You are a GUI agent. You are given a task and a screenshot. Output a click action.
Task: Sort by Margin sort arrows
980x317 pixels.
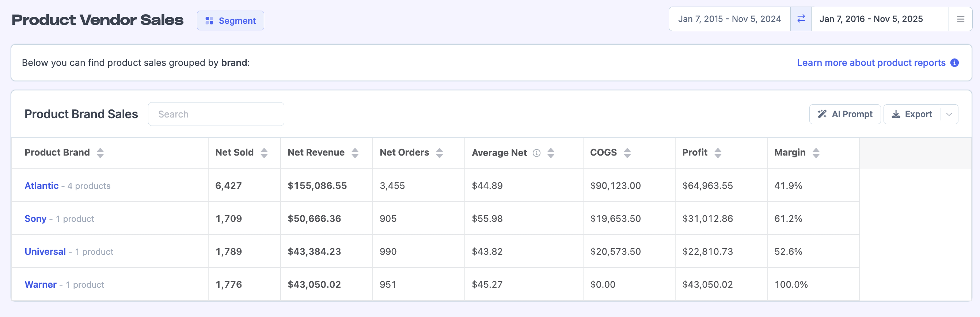[816, 153]
